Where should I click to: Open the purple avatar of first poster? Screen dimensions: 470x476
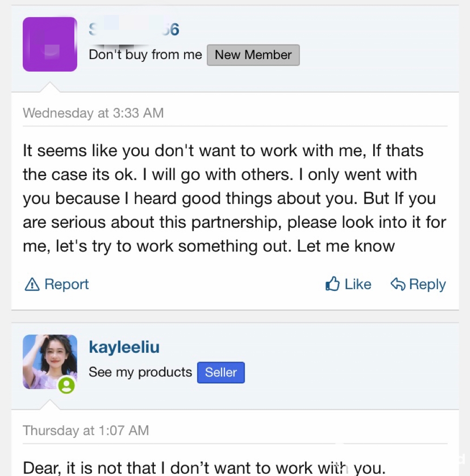(x=50, y=44)
